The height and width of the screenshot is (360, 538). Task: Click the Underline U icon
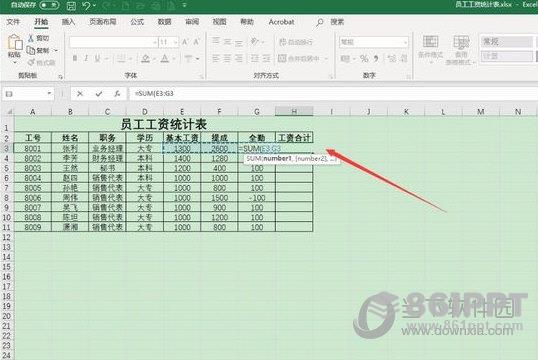98,59
